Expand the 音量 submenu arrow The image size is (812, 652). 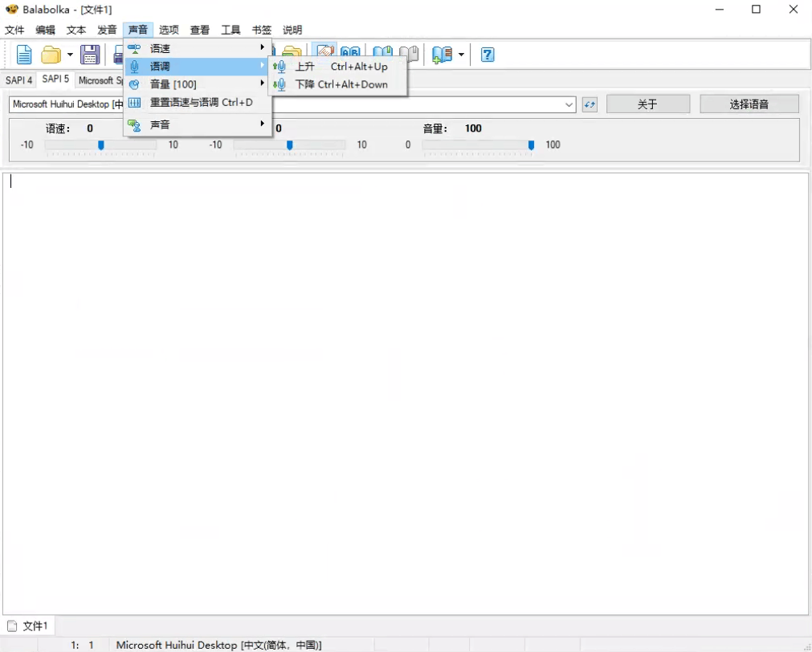pos(263,83)
